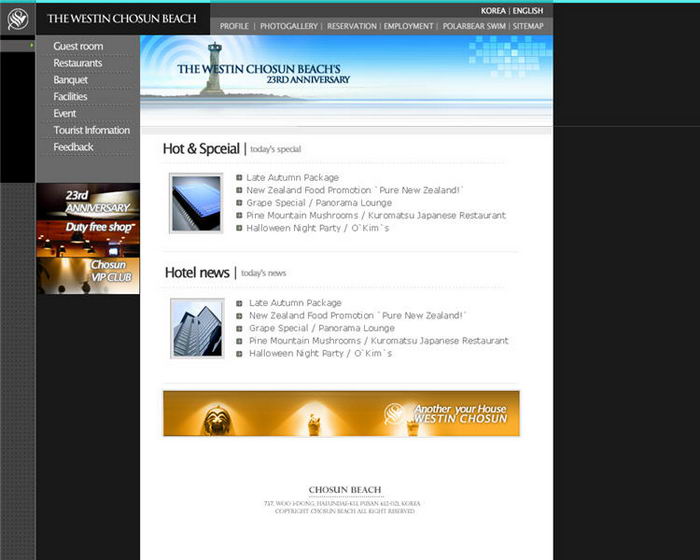Switch site language to Korea

[493, 11]
